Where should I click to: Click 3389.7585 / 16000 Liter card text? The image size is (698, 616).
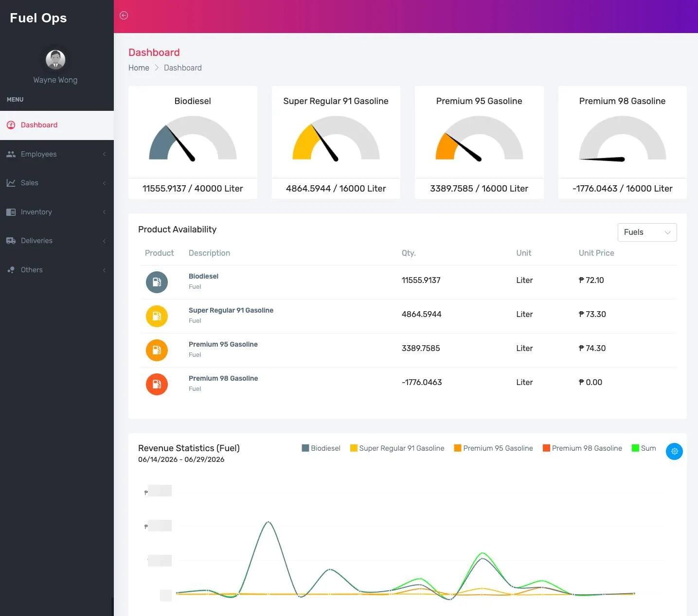pyautogui.click(x=479, y=189)
